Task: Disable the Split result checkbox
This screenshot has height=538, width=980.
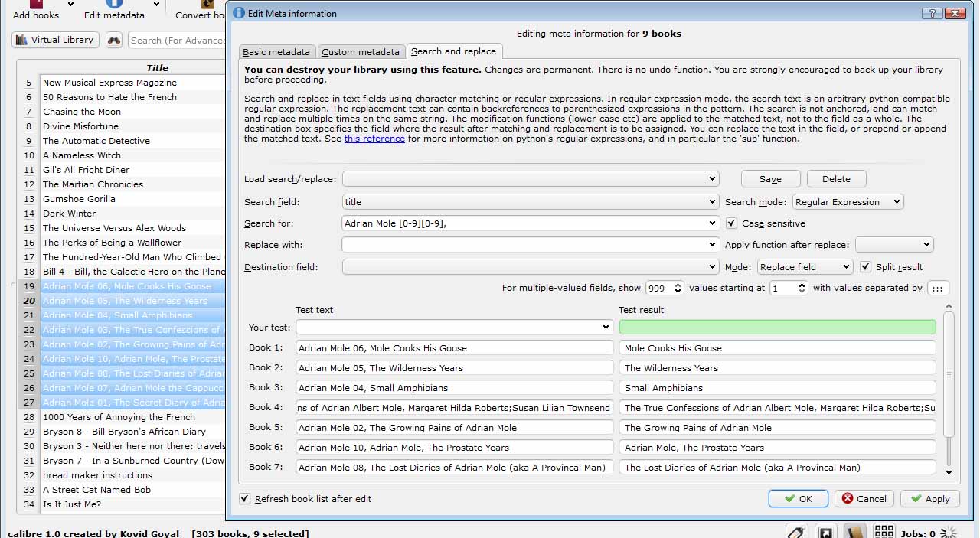Action: coord(865,267)
